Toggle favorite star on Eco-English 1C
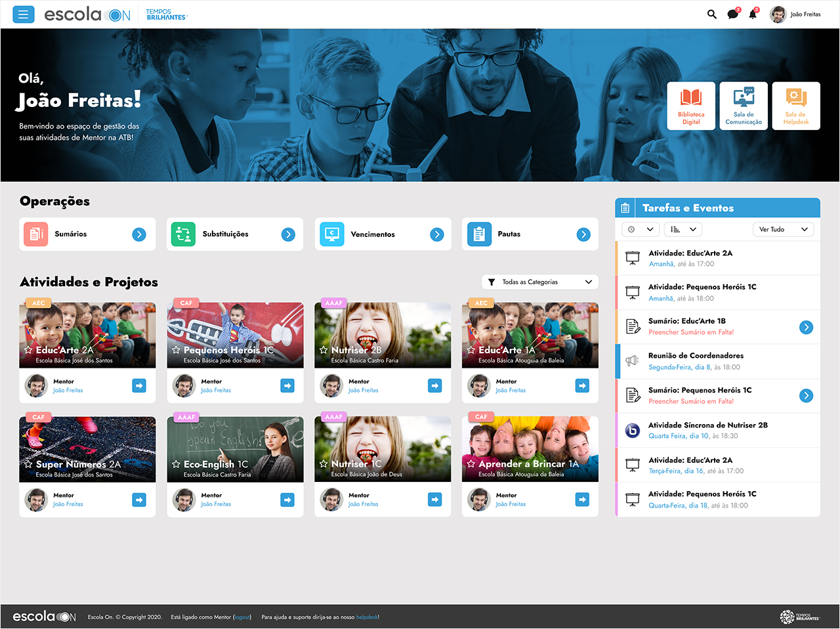Image resolution: width=840 pixels, height=629 pixels. pyautogui.click(x=176, y=464)
